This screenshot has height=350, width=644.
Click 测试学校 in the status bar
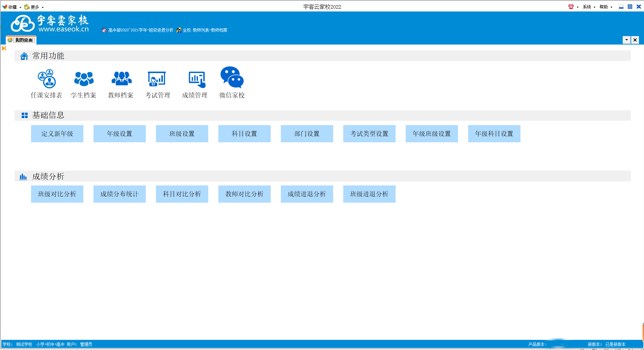(x=24, y=344)
